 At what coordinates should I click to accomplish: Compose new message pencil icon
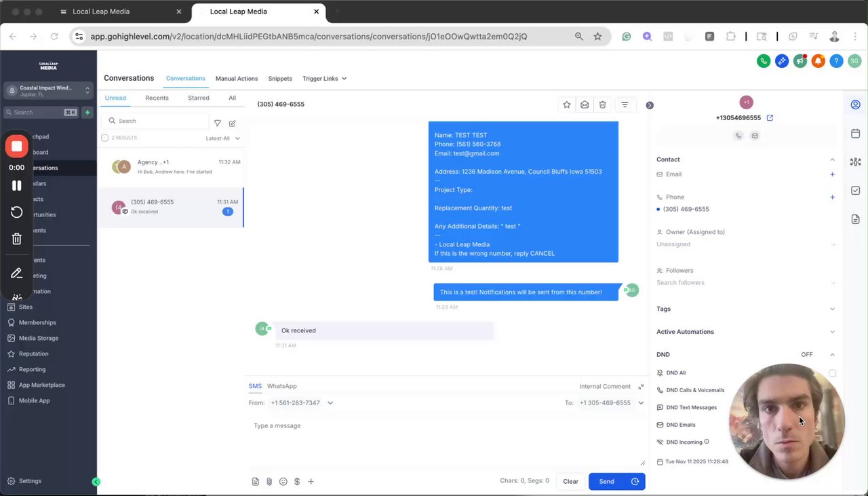232,123
